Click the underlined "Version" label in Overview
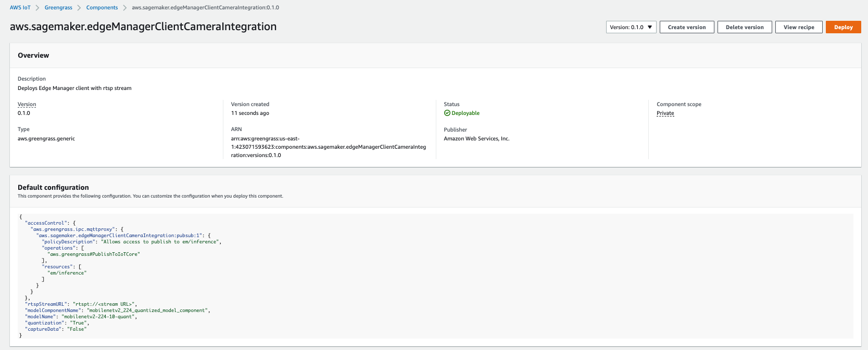The width and height of the screenshot is (868, 350). tap(27, 105)
